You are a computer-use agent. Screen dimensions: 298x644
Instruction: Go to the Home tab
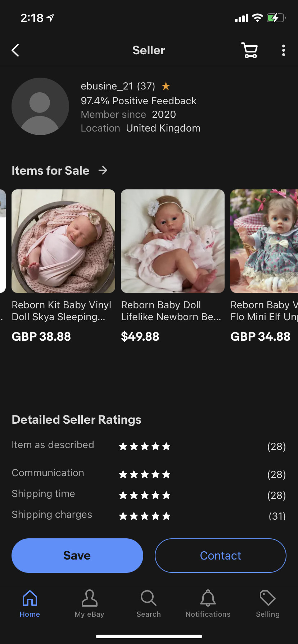30,604
